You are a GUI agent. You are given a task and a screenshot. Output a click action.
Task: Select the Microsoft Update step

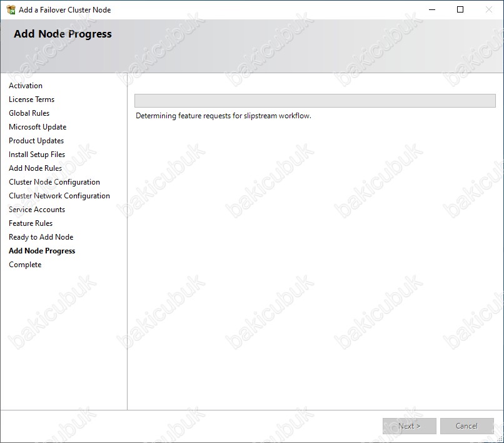pos(38,127)
